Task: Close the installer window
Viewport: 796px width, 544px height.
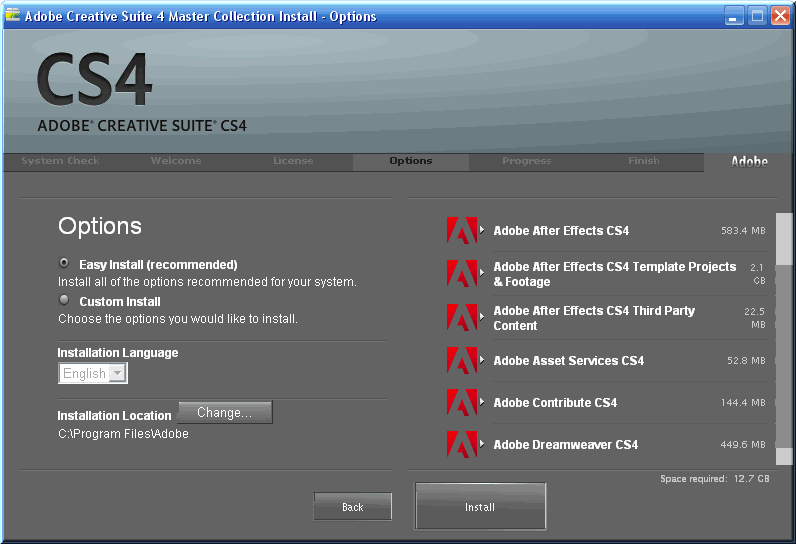Action: point(780,16)
